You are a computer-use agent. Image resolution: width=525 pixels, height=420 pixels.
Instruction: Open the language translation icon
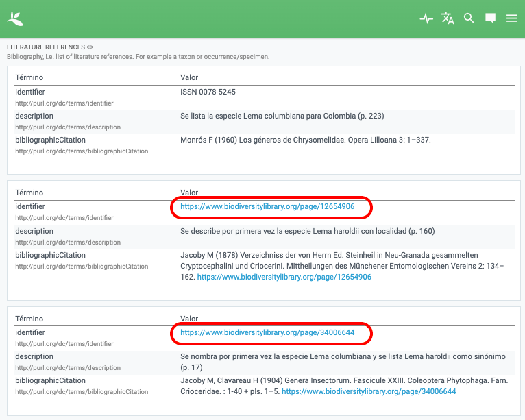pyautogui.click(x=448, y=18)
